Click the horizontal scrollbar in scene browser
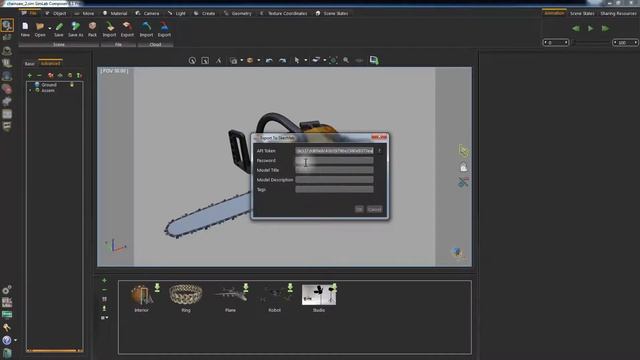The image size is (640, 360). tap(55, 350)
